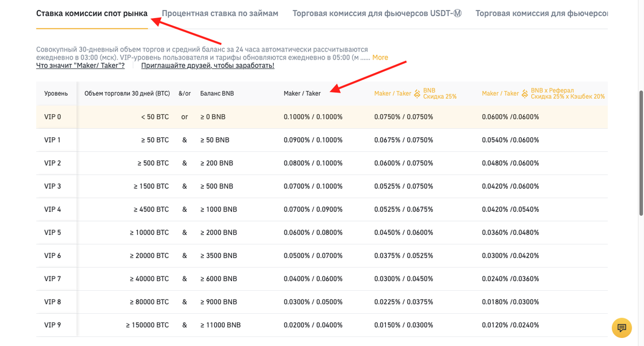Click the '< 50 BTC' volume cell

click(x=155, y=117)
